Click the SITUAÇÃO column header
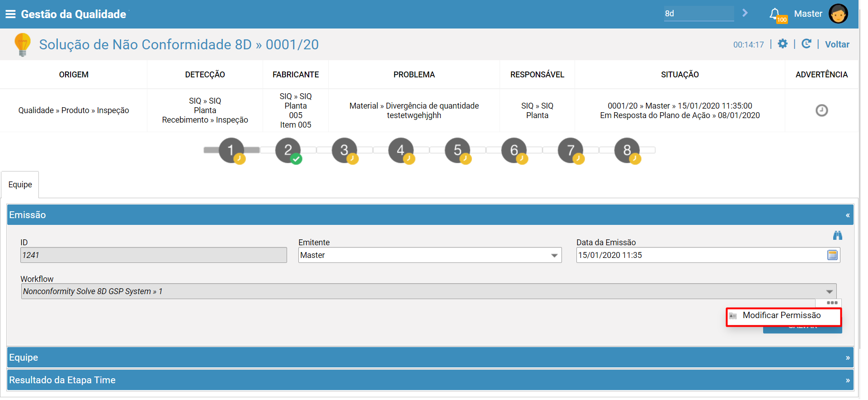 (x=680, y=75)
